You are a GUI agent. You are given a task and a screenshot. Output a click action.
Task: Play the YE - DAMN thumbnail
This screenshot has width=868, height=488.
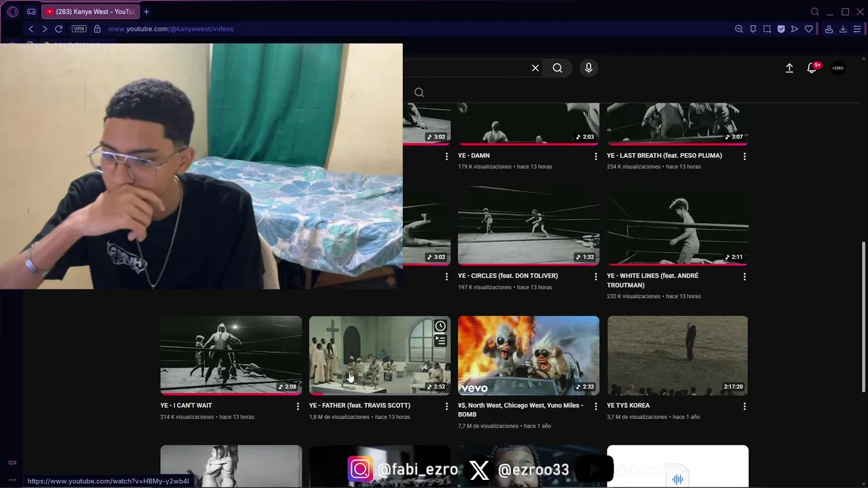(528, 124)
